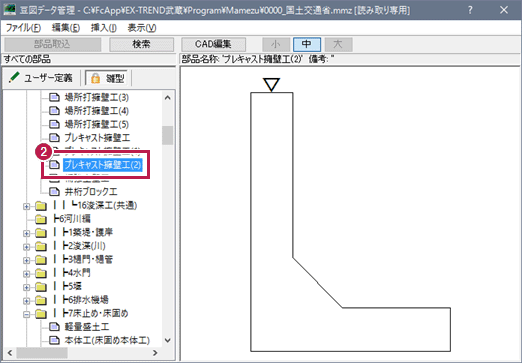The width and height of the screenshot is (522, 363).
Task: Click the CAD編集 button
Action: 213,44
